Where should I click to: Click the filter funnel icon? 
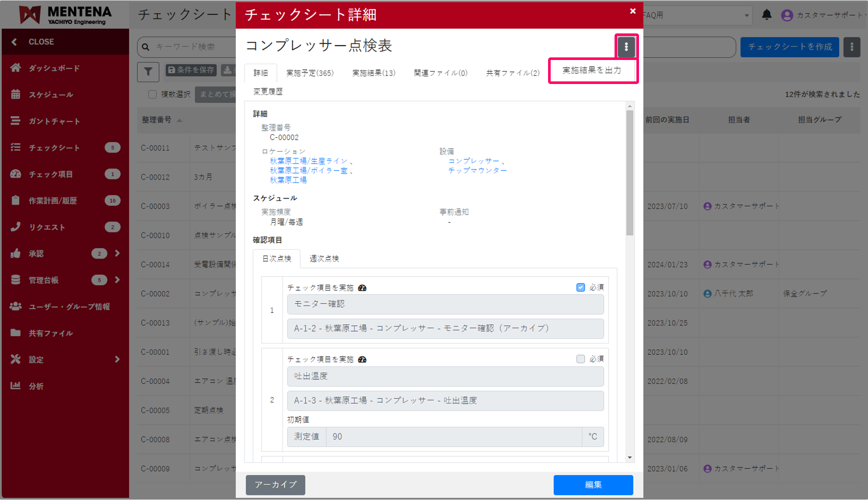point(148,72)
